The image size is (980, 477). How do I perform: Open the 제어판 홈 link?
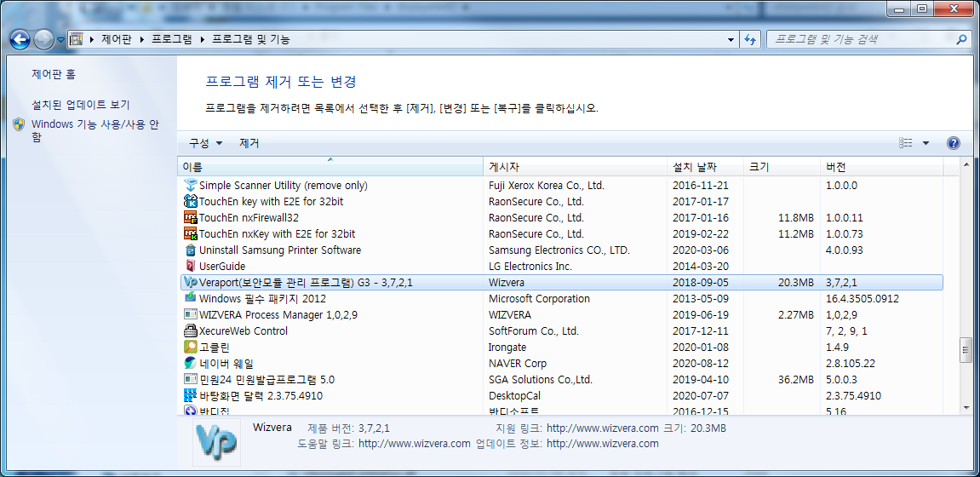pyautogui.click(x=54, y=74)
